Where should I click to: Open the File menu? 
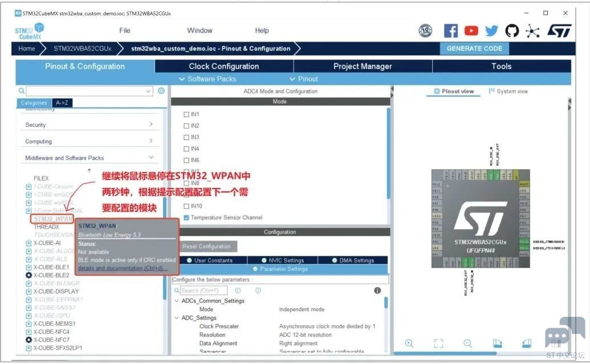(124, 30)
